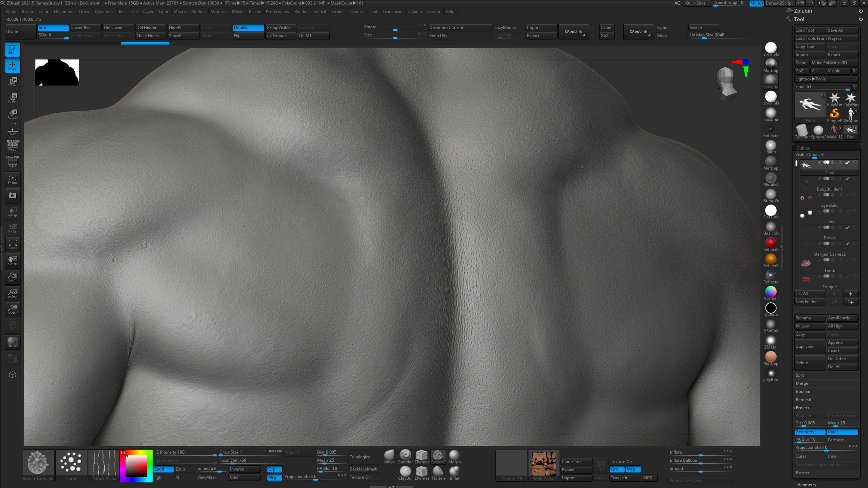Select the ReflectedRed material sphere
Screen dimensions: 868x488
coord(770,243)
